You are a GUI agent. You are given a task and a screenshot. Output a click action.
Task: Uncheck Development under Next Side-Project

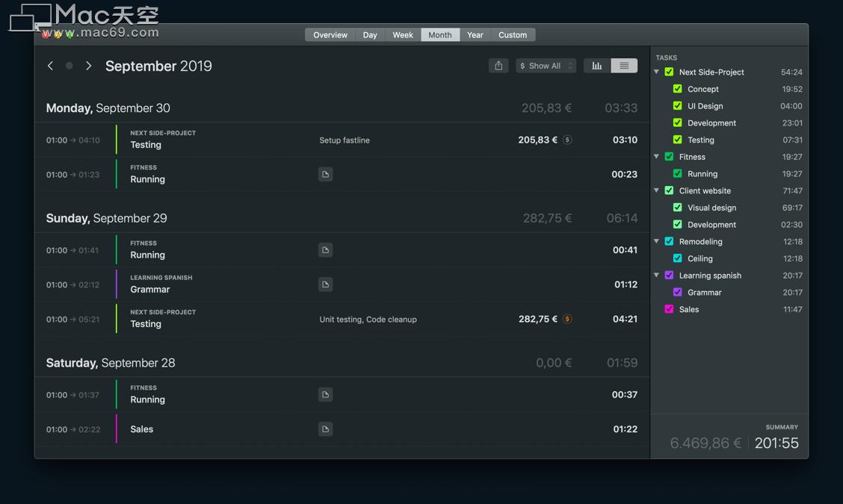tap(677, 122)
